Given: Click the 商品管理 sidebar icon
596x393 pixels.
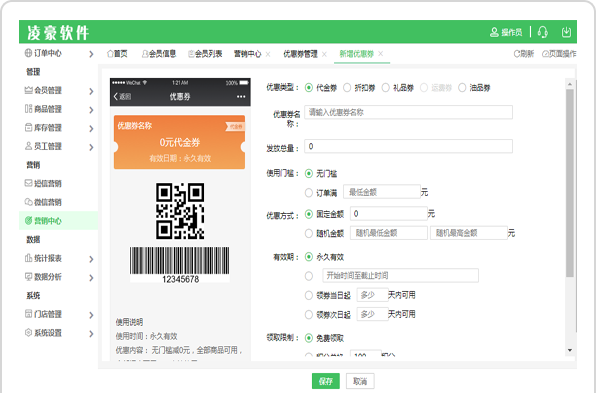Looking at the screenshot, I should pos(29,109).
